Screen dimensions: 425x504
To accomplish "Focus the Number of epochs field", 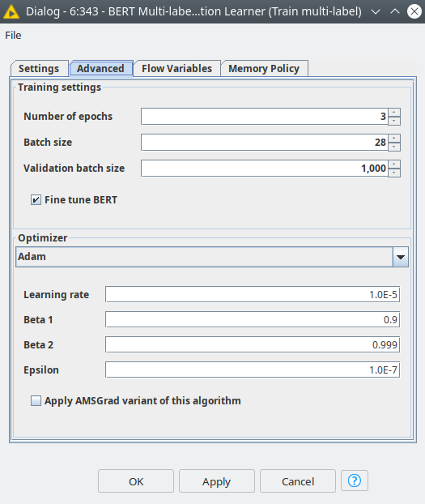I will [x=265, y=117].
